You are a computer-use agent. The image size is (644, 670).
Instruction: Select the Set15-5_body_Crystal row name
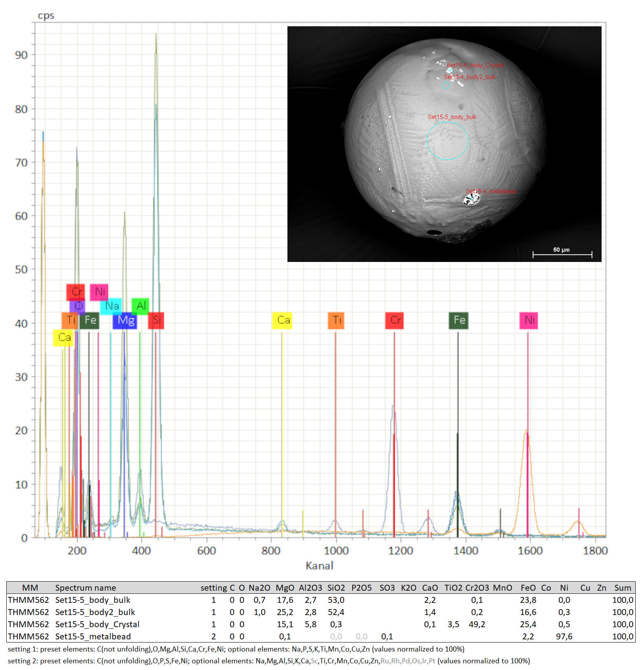pyautogui.click(x=97, y=624)
